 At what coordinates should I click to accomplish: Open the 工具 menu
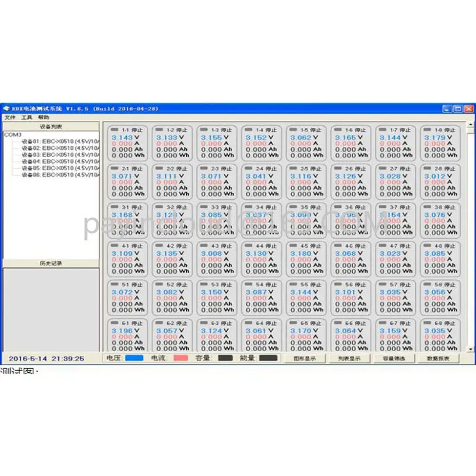(x=27, y=117)
